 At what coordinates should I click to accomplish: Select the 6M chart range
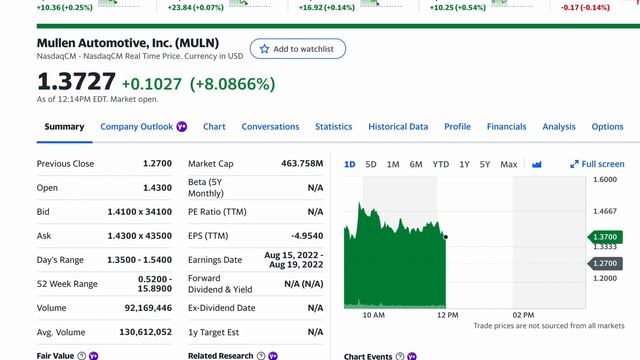pos(416,164)
